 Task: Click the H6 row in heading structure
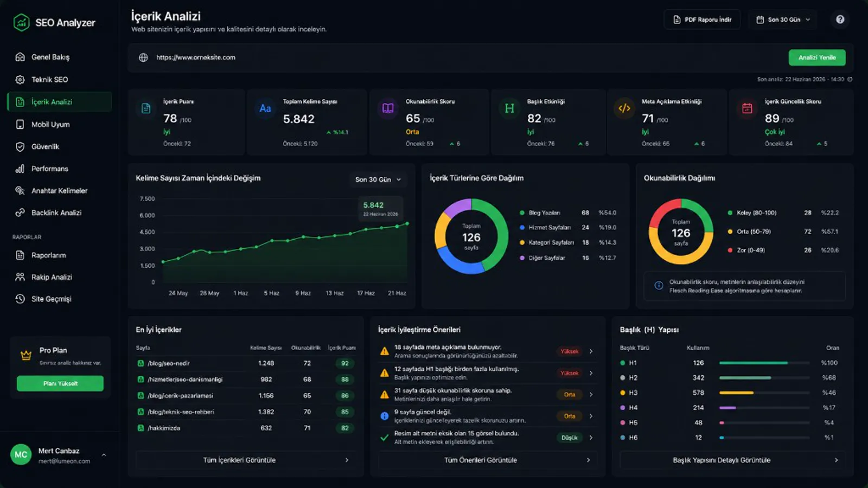pyautogui.click(x=730, y=438)
